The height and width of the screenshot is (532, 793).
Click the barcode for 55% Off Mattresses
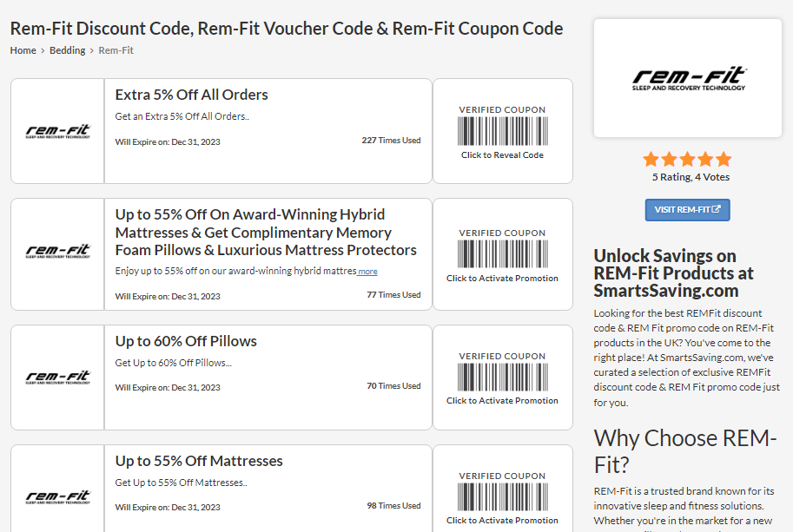point(503,497)
